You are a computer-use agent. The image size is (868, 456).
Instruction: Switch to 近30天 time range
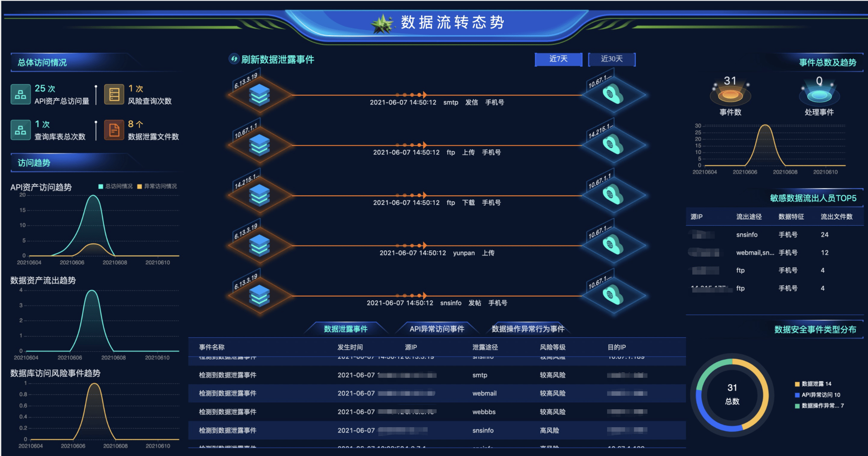point(612,59)
